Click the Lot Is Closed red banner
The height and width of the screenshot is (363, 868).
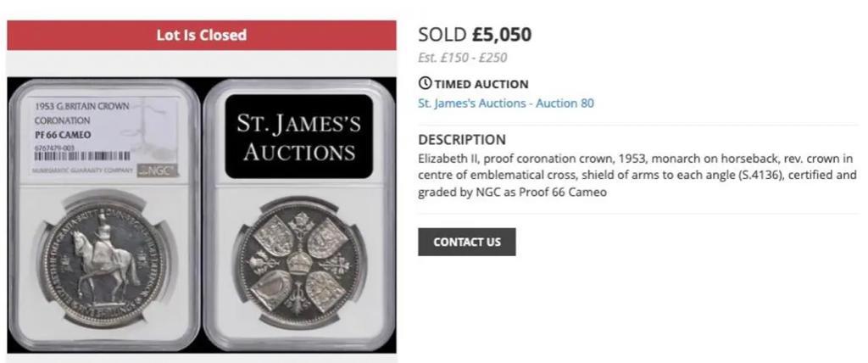(x=202, y=35)
